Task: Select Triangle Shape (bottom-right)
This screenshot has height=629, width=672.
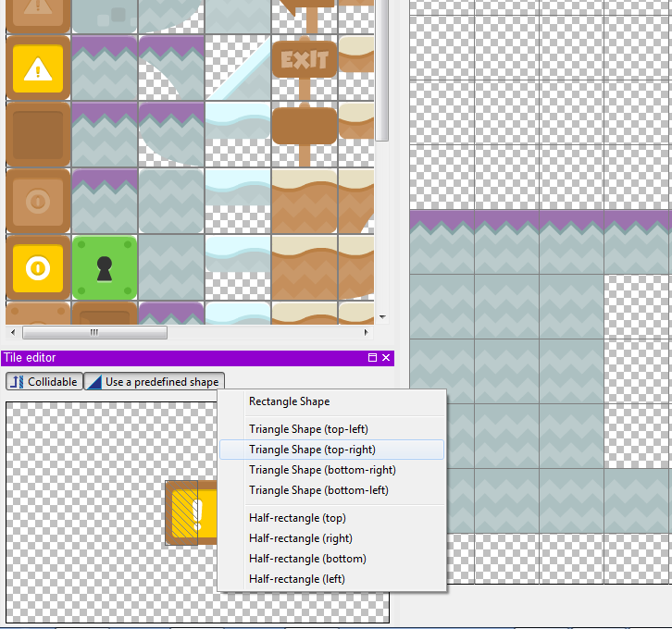Action: 332,470
